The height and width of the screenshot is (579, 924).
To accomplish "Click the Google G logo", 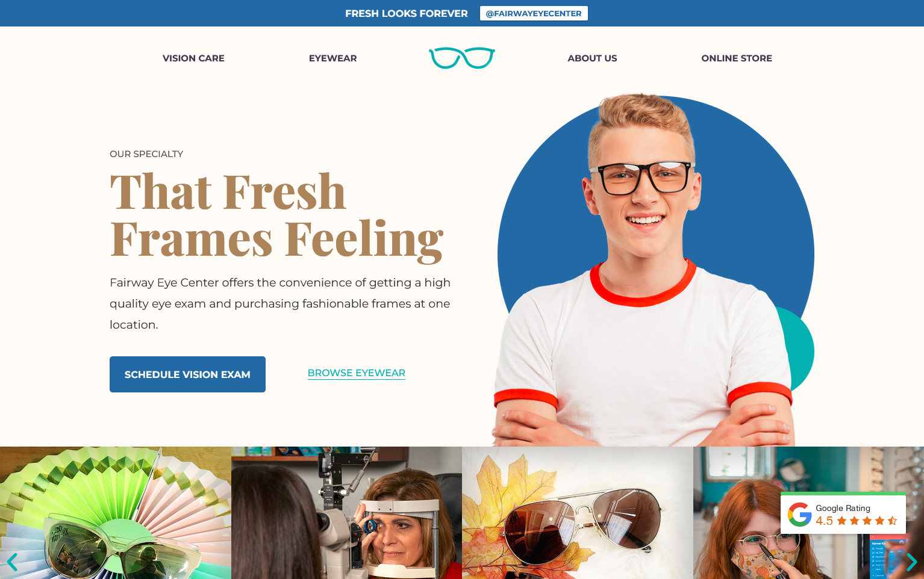I will click(x=800, y=515).
